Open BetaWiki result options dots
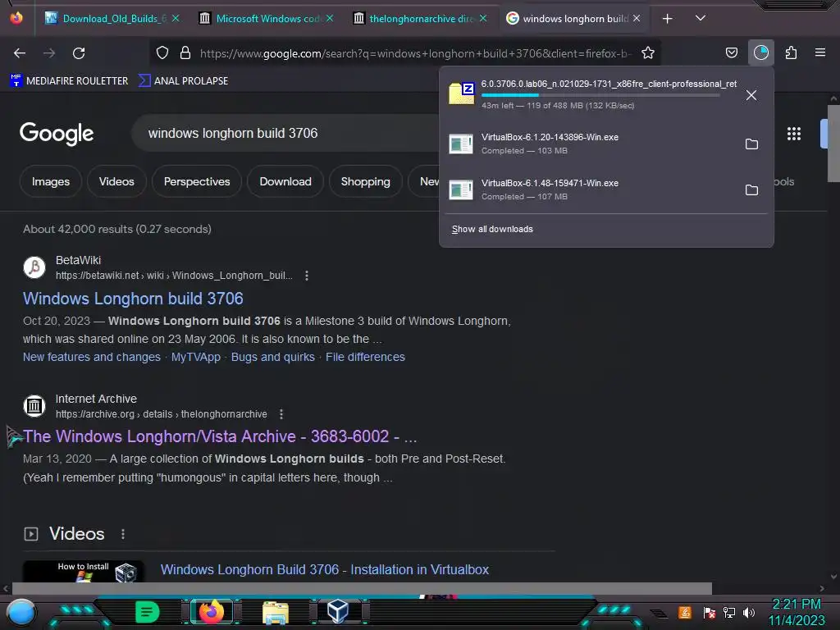The image size is (840, 630). point(307,276)
